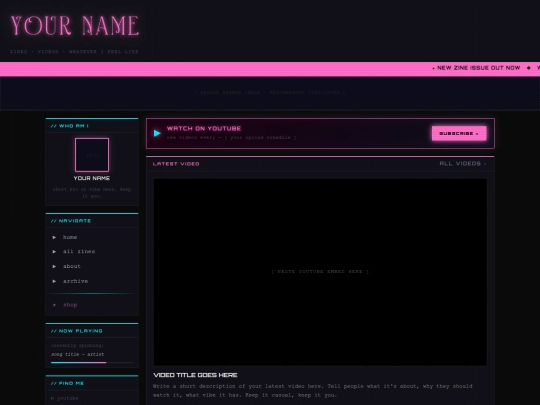The width and height of the screenshot is (540, 405).
Task: Click the YOUR NAME site logo
Action: point(75,25)
